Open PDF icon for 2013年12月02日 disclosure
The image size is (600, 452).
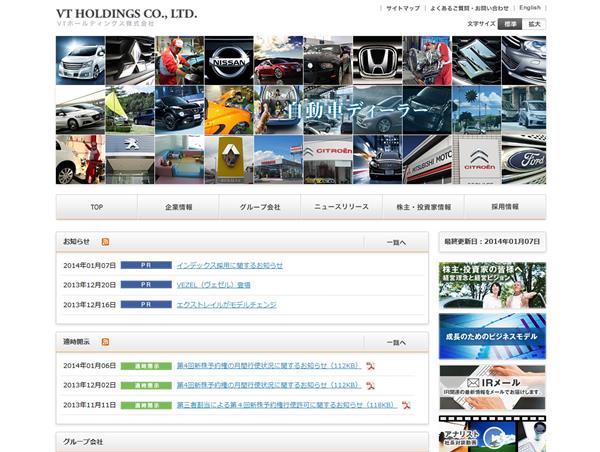point(370,385)
